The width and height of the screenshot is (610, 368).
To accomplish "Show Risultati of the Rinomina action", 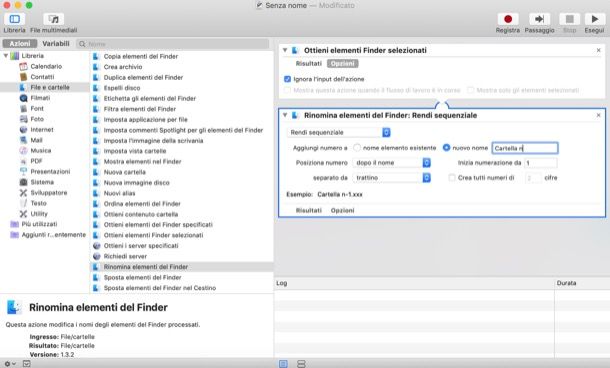I will pyautogui.click(x=309, y=210).
